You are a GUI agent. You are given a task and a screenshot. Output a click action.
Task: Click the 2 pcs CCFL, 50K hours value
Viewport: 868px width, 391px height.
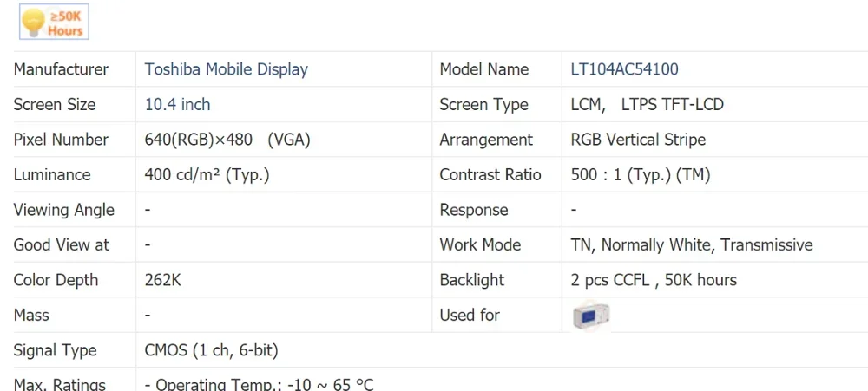pyautogui.click(x=654, y=280)
